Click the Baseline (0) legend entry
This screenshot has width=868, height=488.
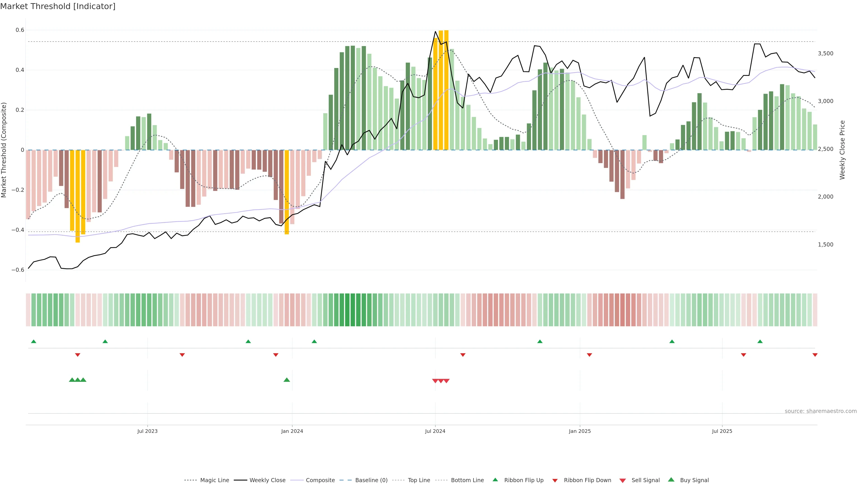(x=371, y=480)
